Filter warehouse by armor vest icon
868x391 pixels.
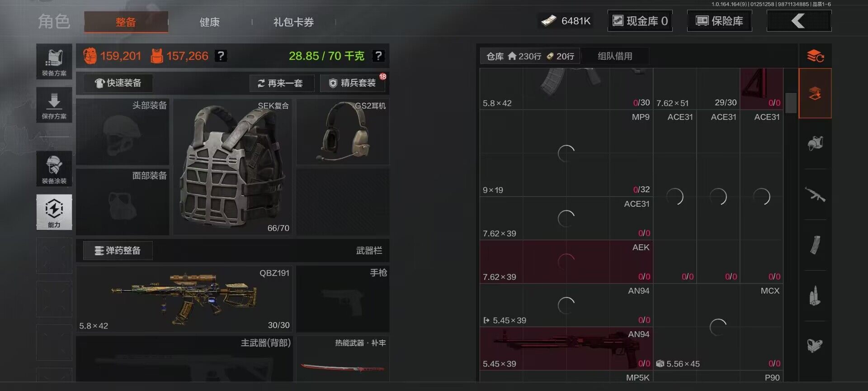(815, 144)
